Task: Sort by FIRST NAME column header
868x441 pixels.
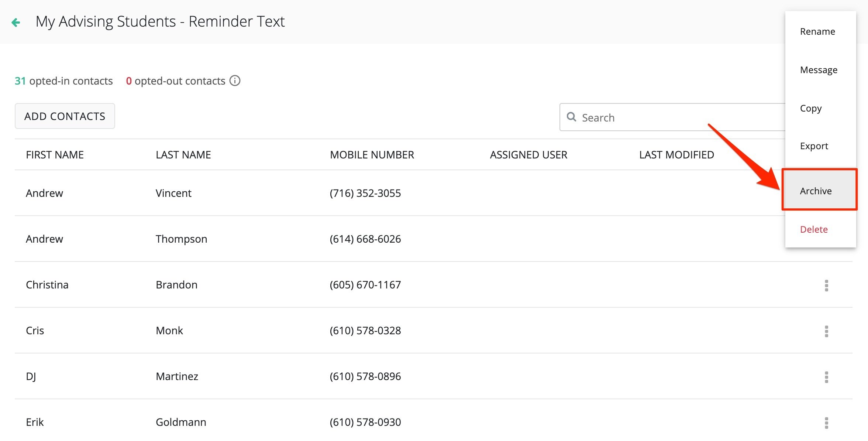Action: [x=55, y=155]
